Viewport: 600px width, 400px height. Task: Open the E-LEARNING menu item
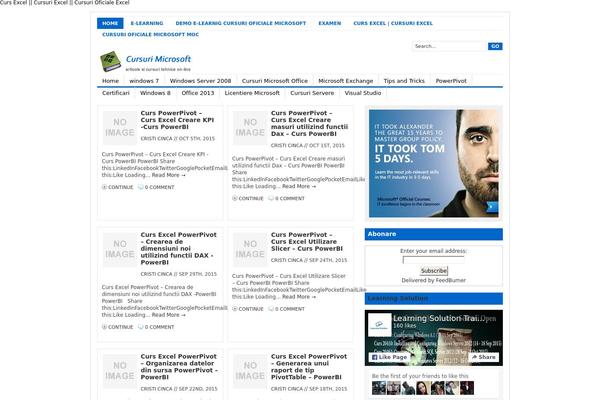click(x=147, y=23)
